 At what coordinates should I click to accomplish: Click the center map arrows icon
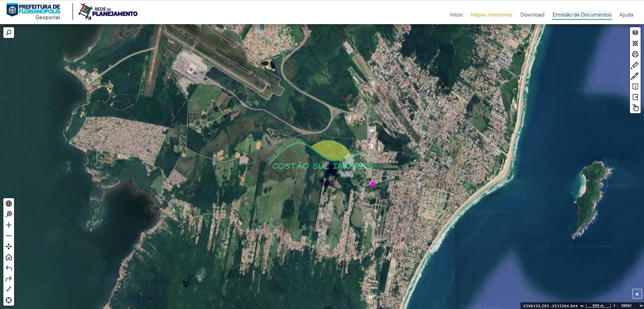coord(9,247)
